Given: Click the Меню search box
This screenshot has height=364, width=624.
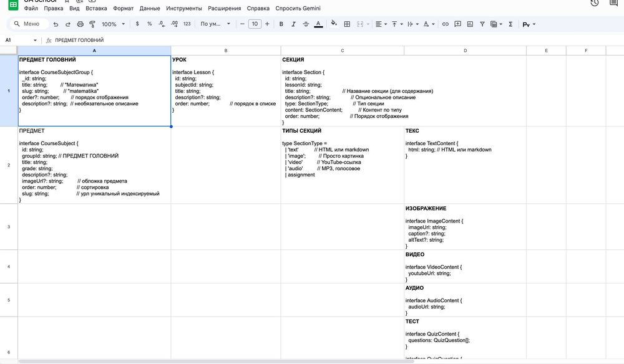Looking at the screenshot, I should click(29, 24).
